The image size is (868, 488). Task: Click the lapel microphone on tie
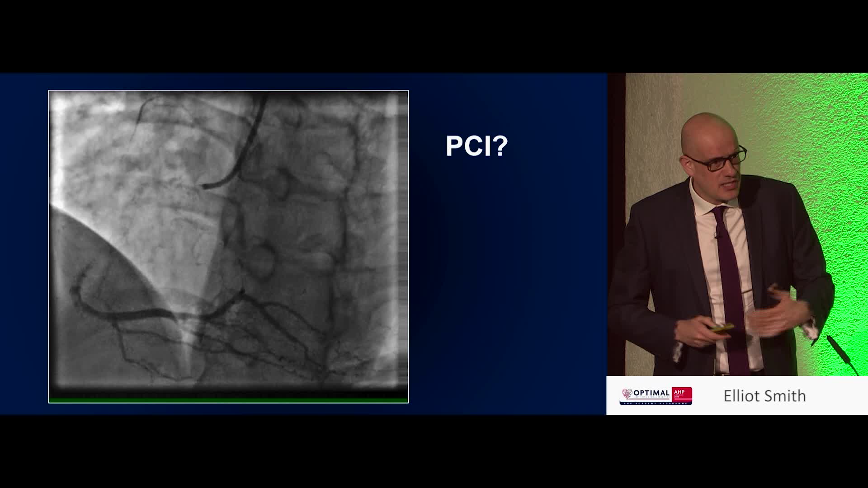click(x=716, y=236)
